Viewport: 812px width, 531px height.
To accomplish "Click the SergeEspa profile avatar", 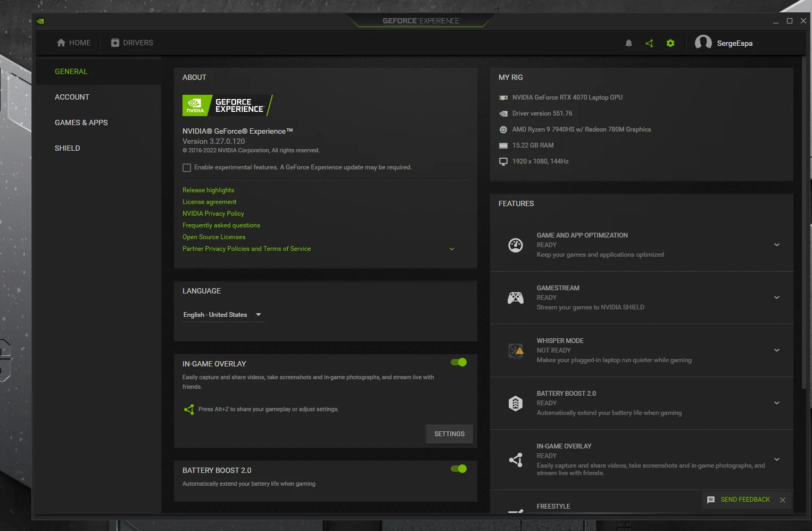I will pyautogui.click(x=703, y=43).
